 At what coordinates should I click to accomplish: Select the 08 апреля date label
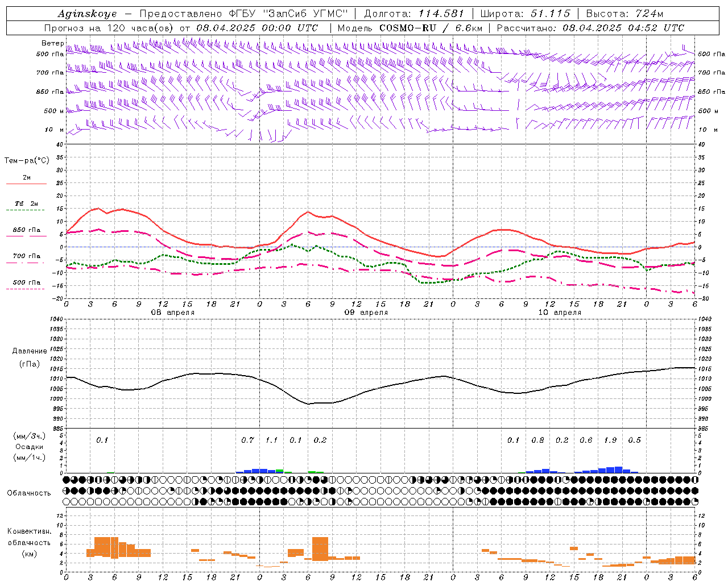coord(172,313)
